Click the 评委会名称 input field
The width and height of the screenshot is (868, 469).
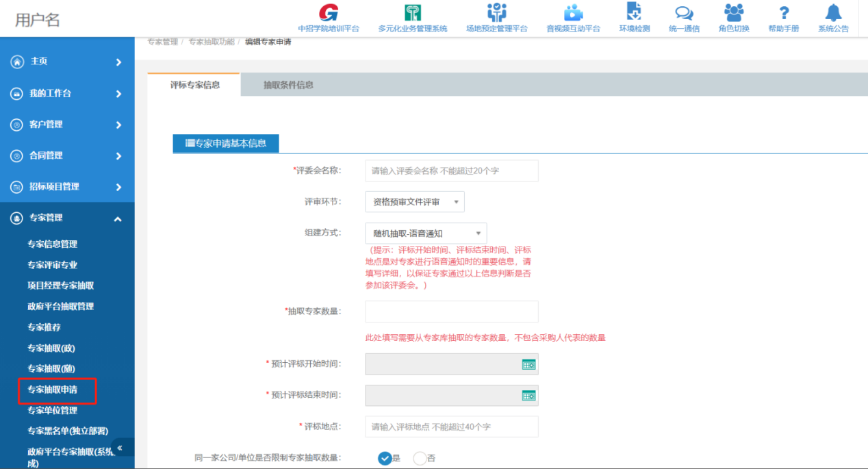coord(451,170)
